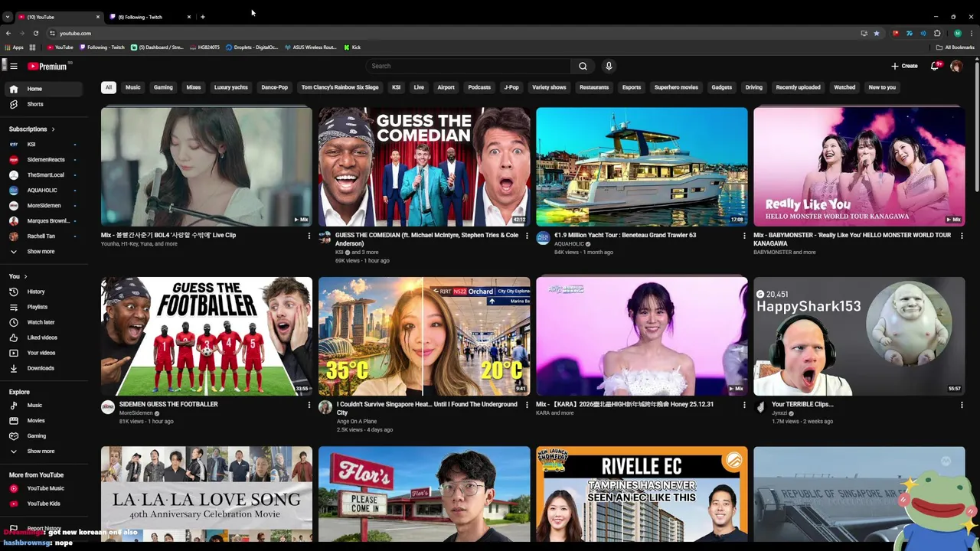Reload the page in the browser
Screen dimensions: 980x551
(35, 33)
